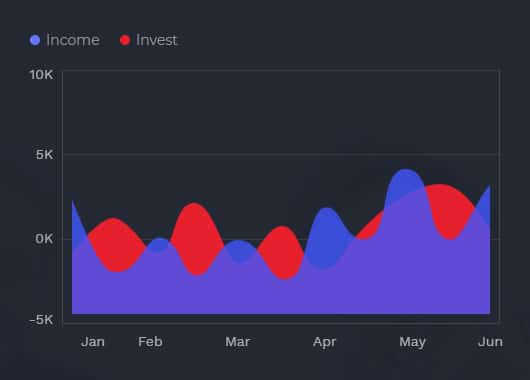Select the Jan label on x-axis
This screenshot has width=530, height=380.
coord(93,342)
